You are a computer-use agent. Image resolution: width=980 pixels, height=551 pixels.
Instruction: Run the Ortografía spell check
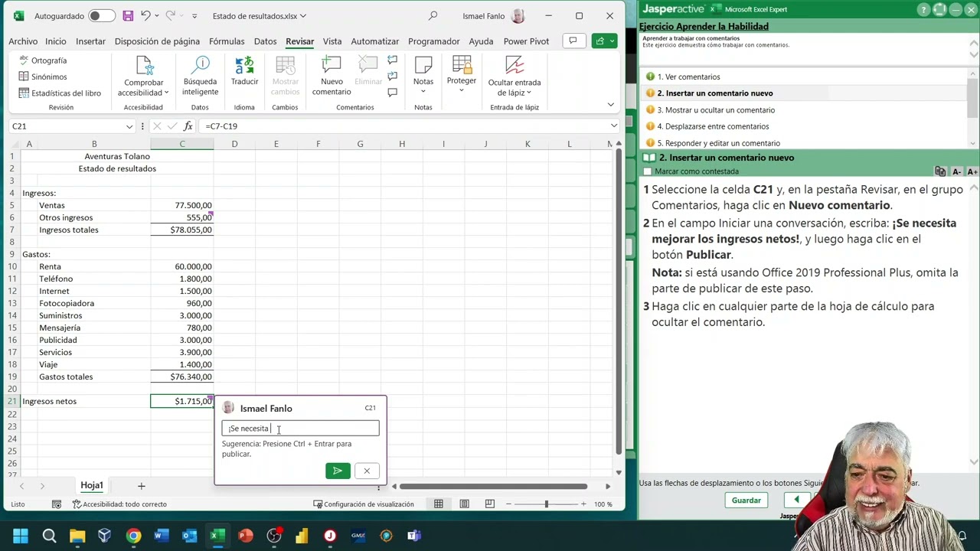43,60
